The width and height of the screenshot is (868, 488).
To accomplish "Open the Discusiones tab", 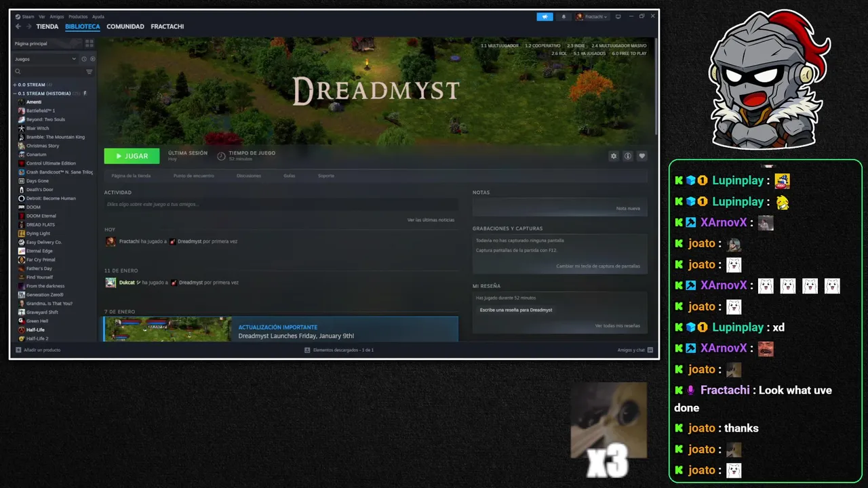I will pyautogui.click(x=249, y=176).
